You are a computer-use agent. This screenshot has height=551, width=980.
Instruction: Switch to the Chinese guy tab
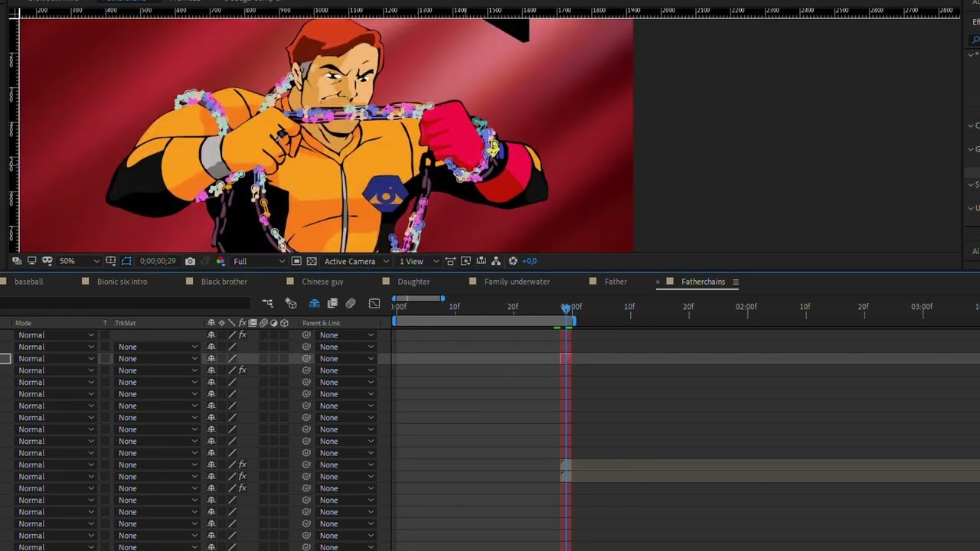pyautogui.click(x=322, y=282)
